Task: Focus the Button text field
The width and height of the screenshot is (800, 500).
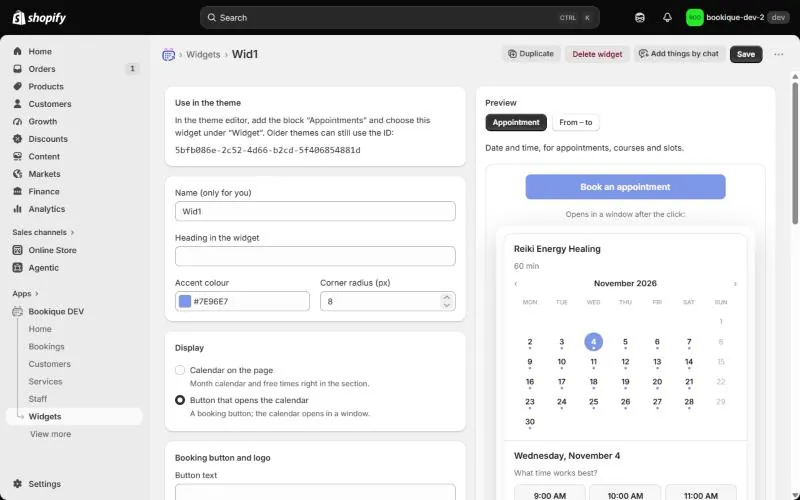Action: [x=315, y=492]
